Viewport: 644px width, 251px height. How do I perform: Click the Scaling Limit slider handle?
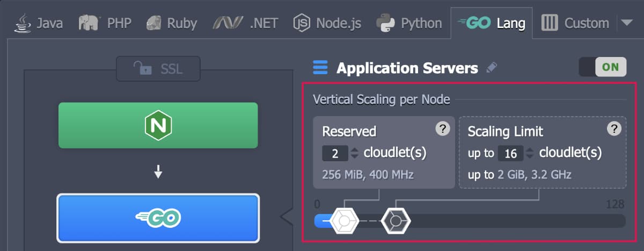coord(396,220)
